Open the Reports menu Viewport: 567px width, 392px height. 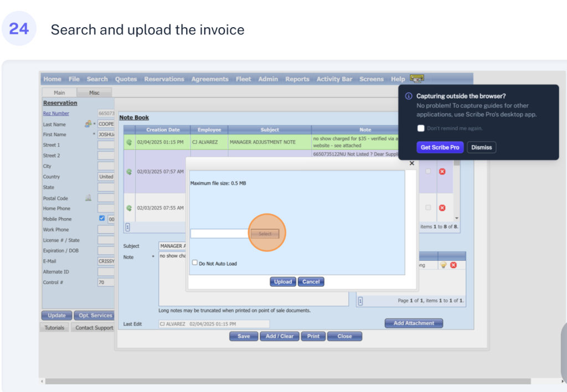pyautogui.click(x=297, y=79)
